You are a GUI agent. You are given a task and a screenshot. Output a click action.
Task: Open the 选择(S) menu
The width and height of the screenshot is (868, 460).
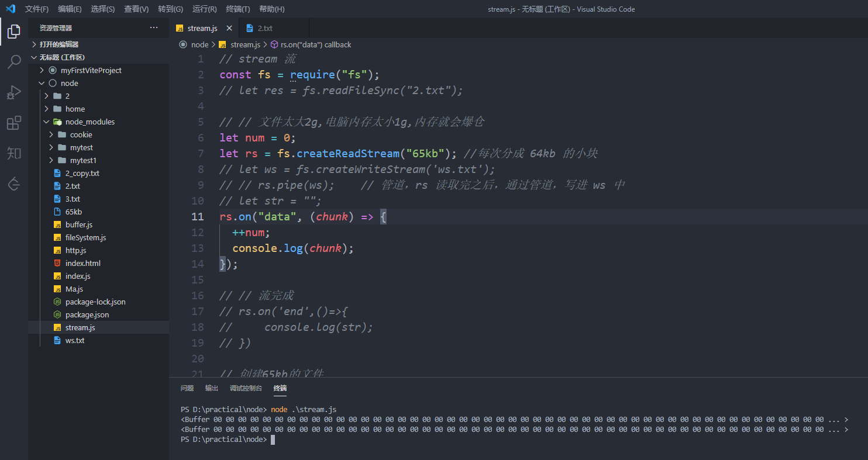pyautogui.click(x=104, y=9)
